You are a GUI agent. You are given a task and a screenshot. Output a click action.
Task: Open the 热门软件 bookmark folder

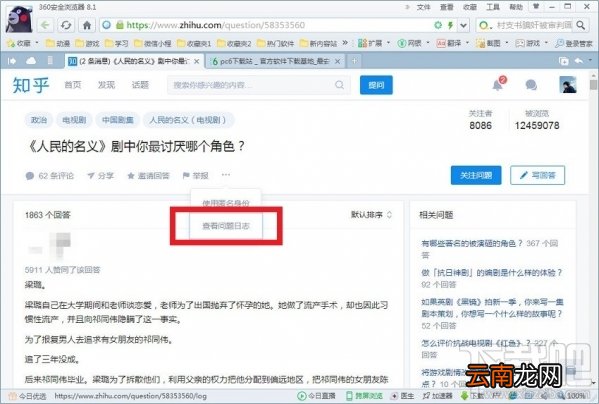[x=275, y=43]
